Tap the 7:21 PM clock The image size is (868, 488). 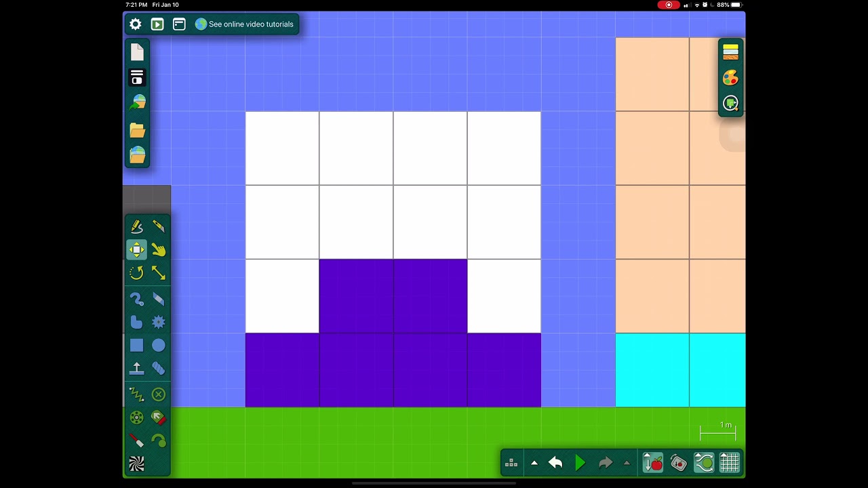click(137, 5)
